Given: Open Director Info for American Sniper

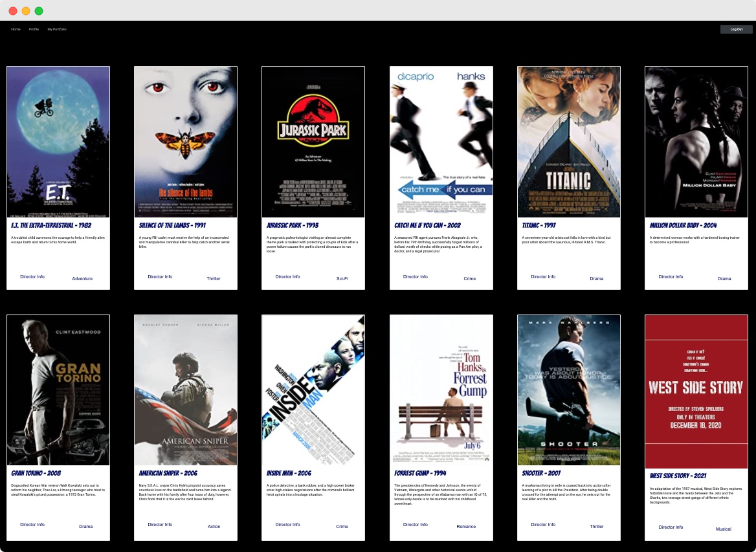Looking at the screenshot, I should tap(160, 525).
